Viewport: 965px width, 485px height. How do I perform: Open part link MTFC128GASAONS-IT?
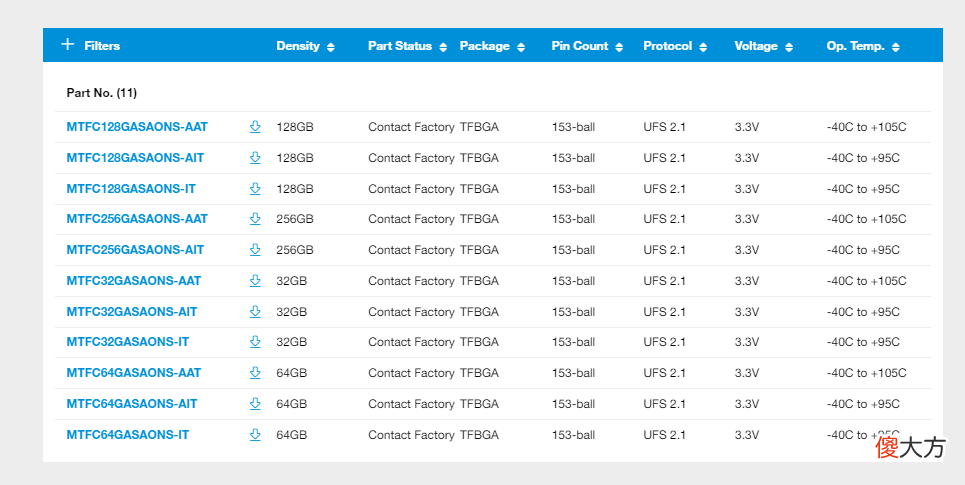pos(131,188)
